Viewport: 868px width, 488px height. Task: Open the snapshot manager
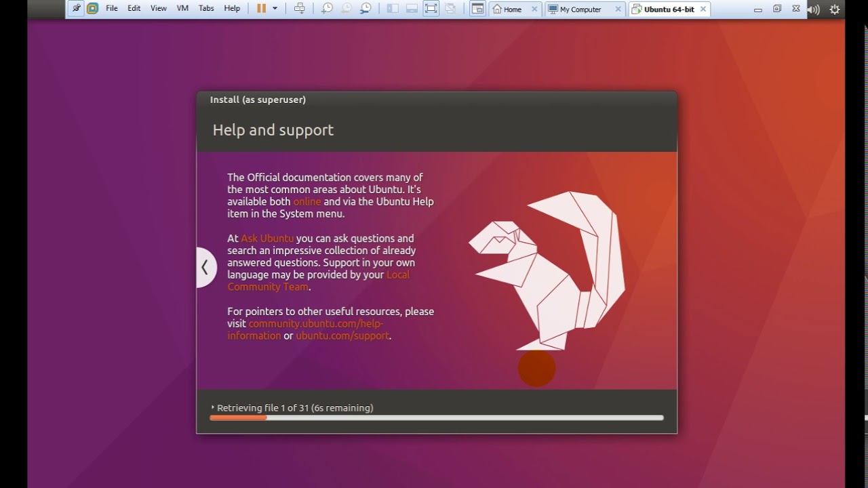point(366,9)
